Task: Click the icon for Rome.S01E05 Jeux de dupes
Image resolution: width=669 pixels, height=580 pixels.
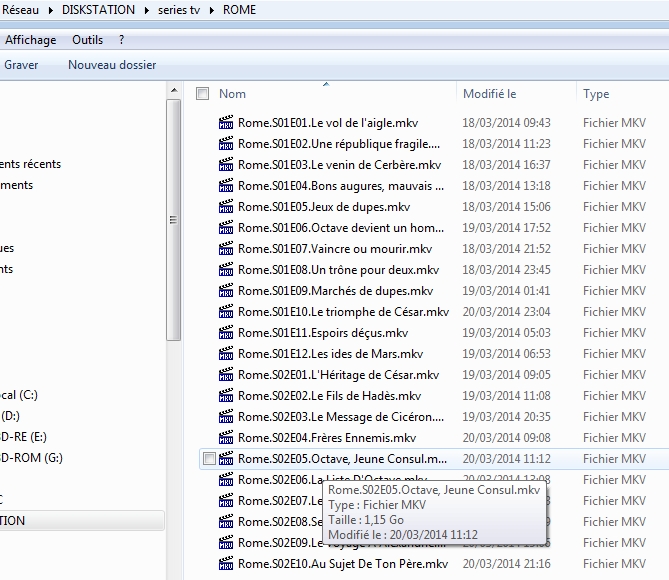Action: (227, 207)
